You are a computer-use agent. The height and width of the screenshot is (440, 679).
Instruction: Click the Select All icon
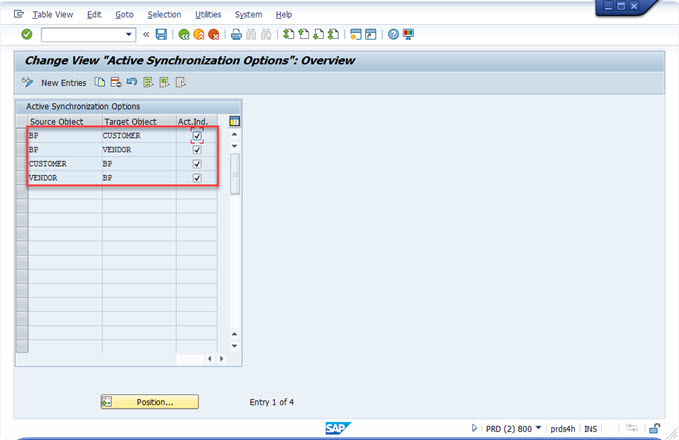tap(148, 82)
